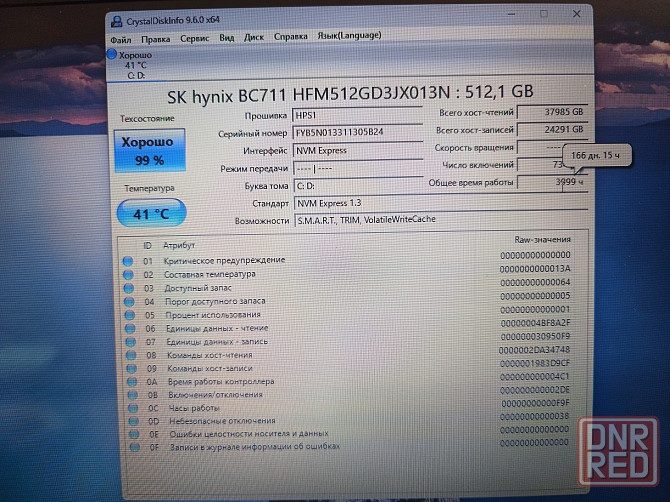The width and height of the screenshot is (670, 502).
Task: Click the features field S.M.A.R.T., TRIM
Action: (x=441, y=220)
